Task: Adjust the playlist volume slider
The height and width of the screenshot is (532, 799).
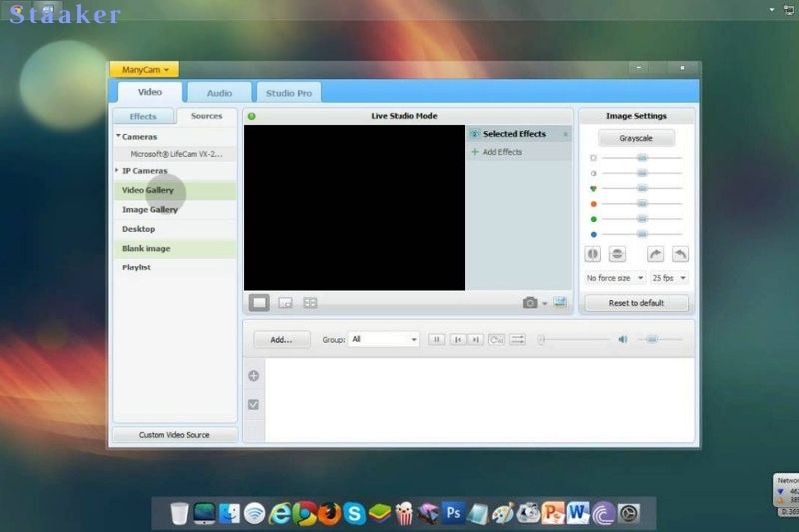Action: click(660, 339)
